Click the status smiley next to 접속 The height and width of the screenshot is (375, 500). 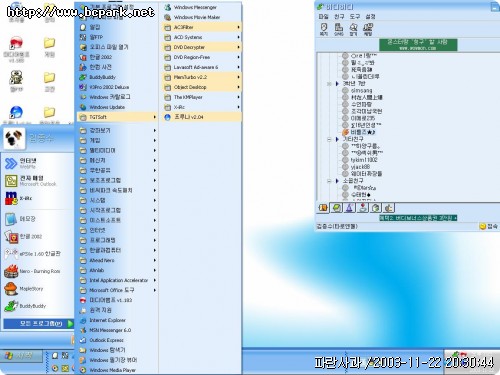(x=483, y=226)
